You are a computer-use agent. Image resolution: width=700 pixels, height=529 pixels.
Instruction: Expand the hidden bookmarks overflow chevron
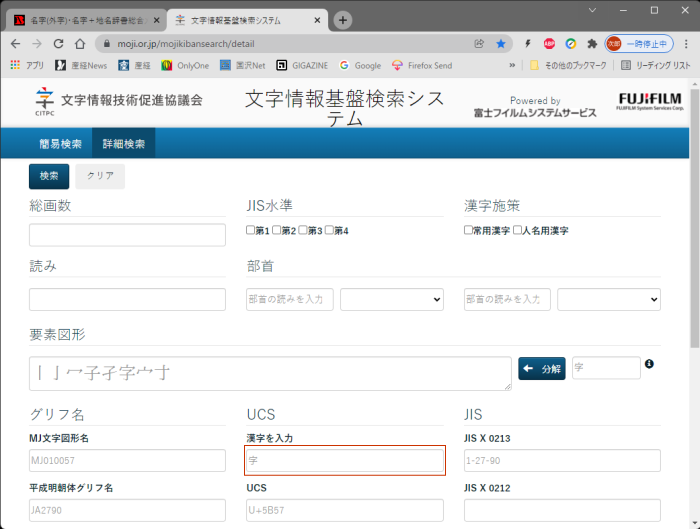[x=513, y=65]
